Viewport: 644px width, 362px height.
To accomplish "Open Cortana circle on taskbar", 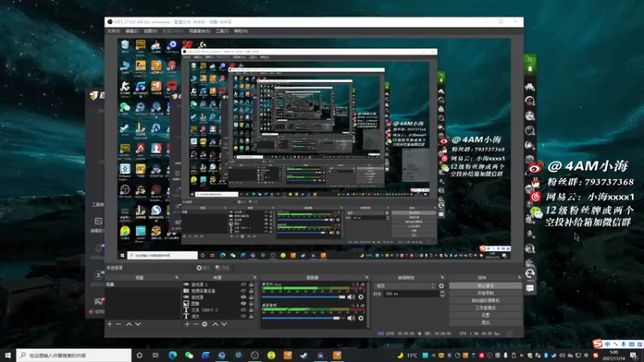I will pos(139,356).
